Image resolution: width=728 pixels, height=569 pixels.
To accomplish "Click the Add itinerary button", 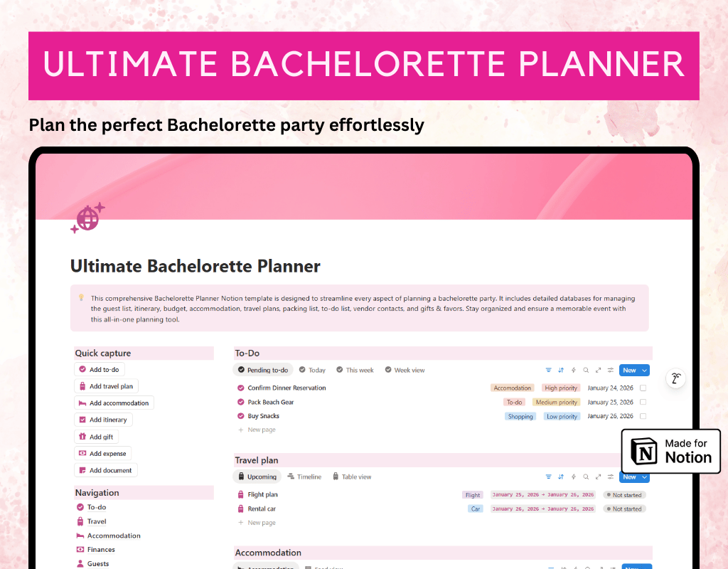I will (104, 420).
